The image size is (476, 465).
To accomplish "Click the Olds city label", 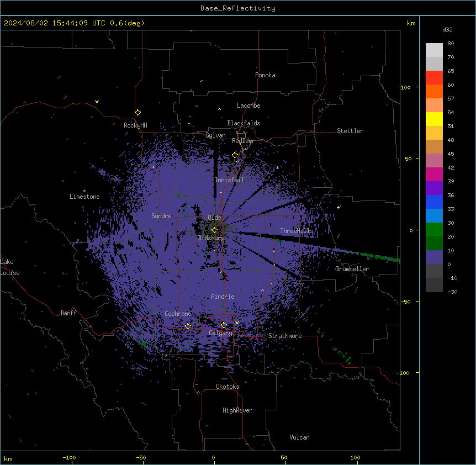I will [x=214, y=218].
